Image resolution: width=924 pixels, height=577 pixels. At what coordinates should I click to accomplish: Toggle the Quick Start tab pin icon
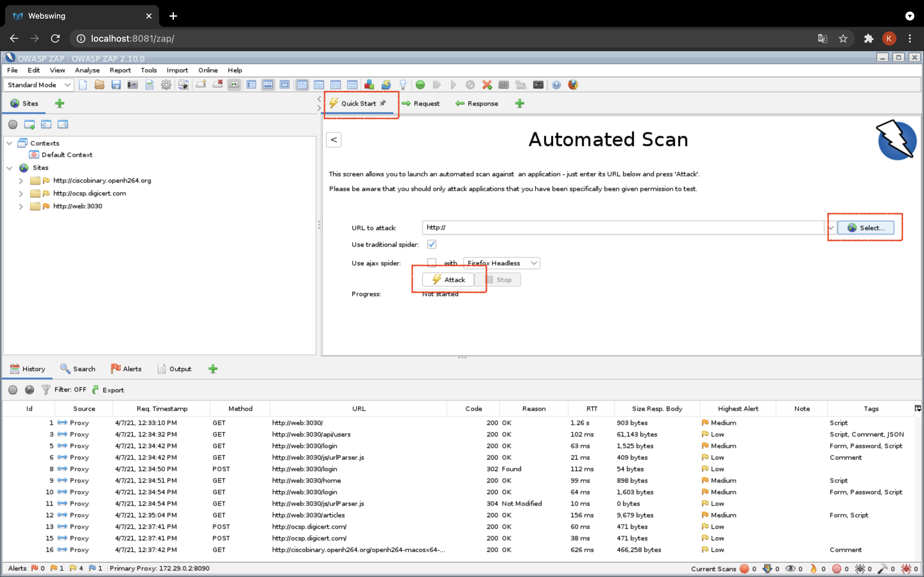pos(383,103)
